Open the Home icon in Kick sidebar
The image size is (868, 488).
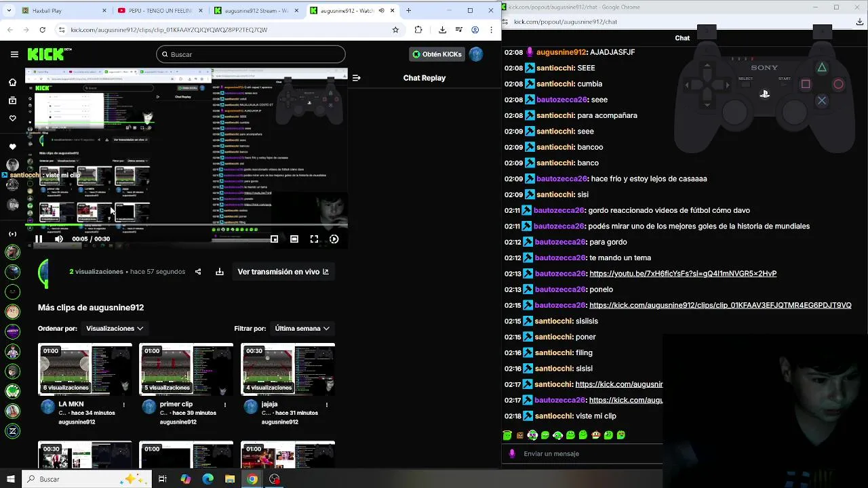point(12,83)
